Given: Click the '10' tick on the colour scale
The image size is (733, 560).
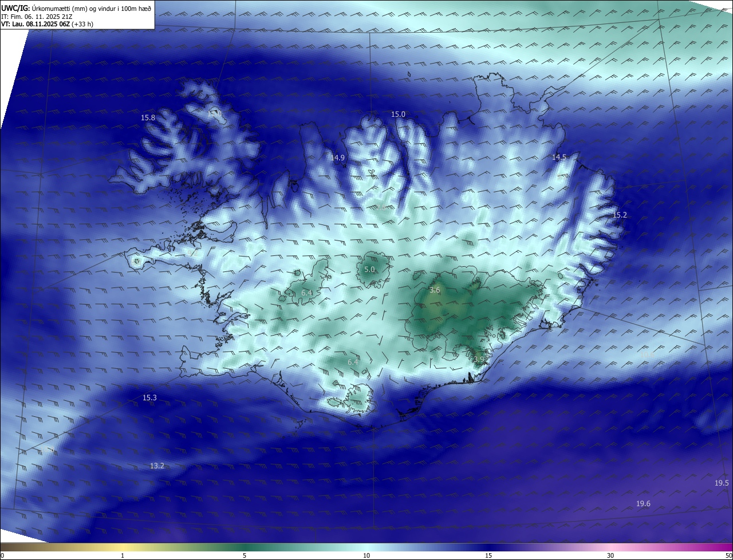Looking at the screenshot, I should point(366,555).
